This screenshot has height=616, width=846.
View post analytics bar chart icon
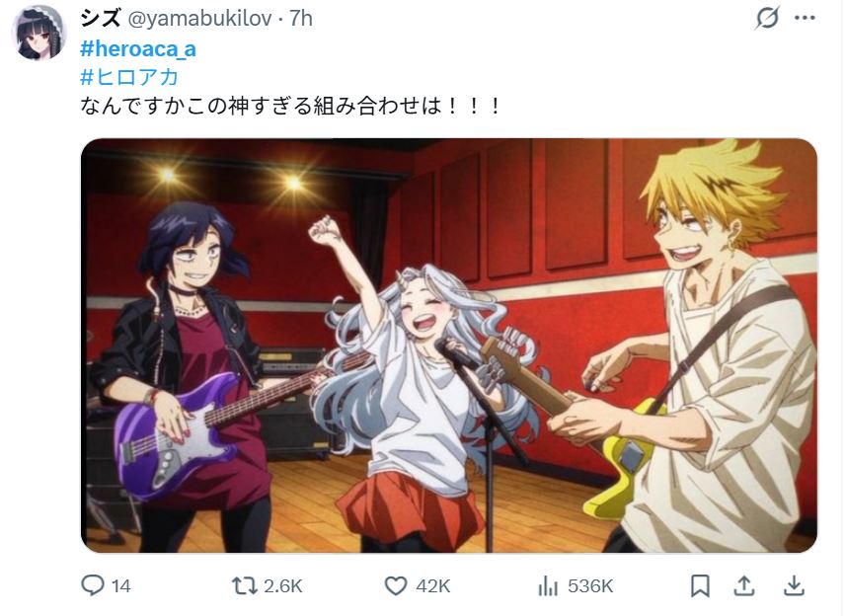pos(548,585)
